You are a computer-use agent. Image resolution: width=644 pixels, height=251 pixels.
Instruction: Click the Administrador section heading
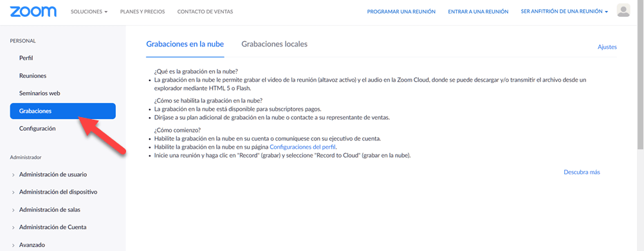[26, 157]
